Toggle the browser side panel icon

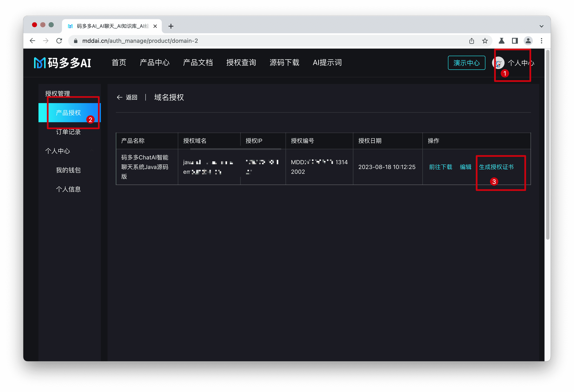click(x=515, y=41)
